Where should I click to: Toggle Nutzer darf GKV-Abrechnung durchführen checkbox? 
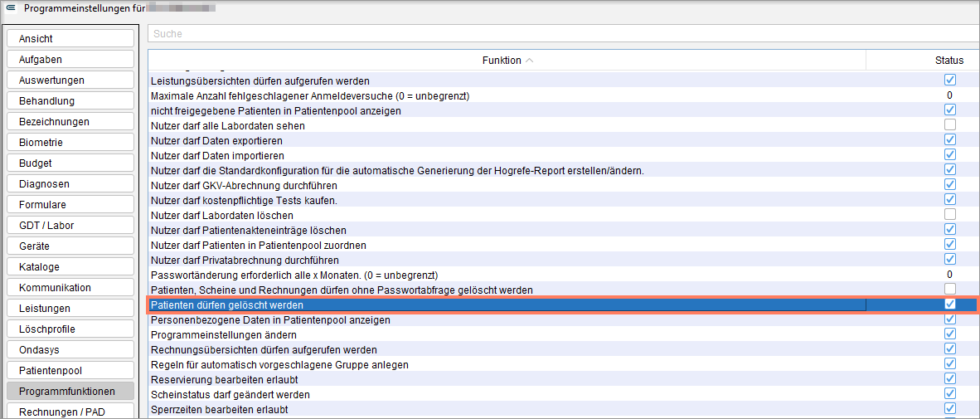tap(950, 184)
